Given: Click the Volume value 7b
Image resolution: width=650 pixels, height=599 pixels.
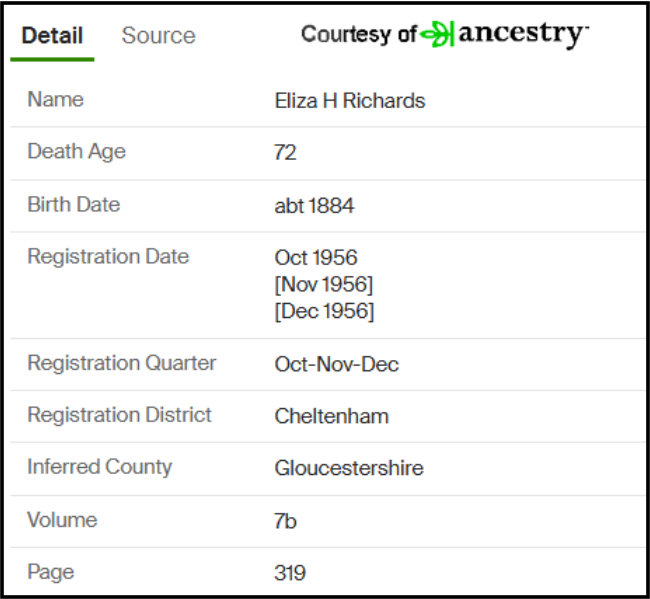Looking at the screenshot, I should (285, 521).
